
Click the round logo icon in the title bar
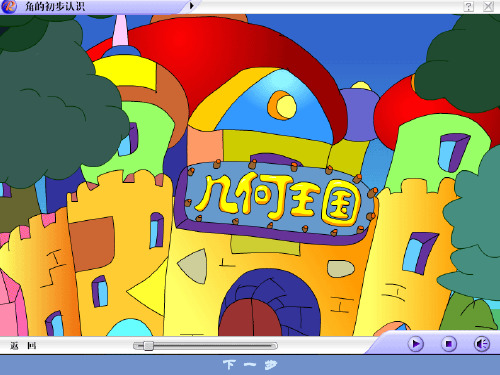pos(8,7)
